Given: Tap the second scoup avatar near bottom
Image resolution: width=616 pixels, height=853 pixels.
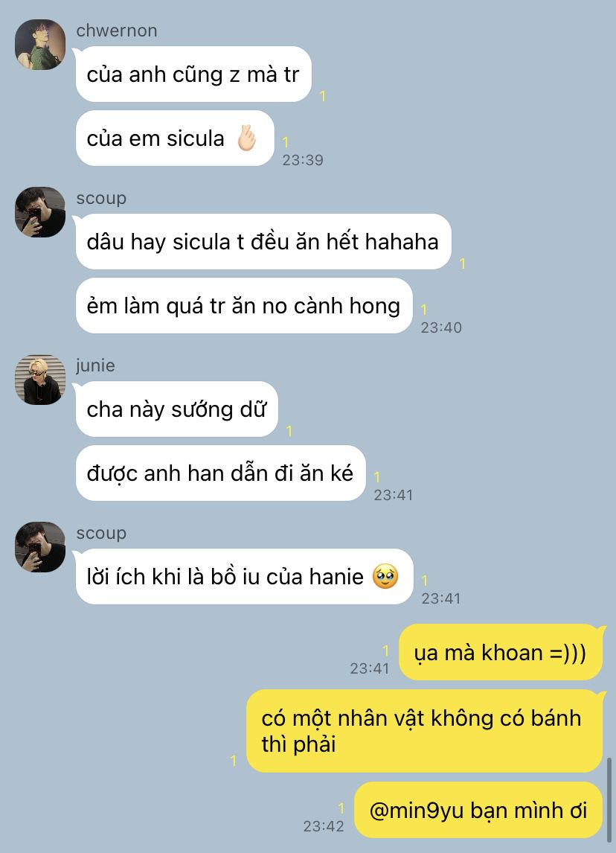Looking at the screenshot, I should coord(40,547).
